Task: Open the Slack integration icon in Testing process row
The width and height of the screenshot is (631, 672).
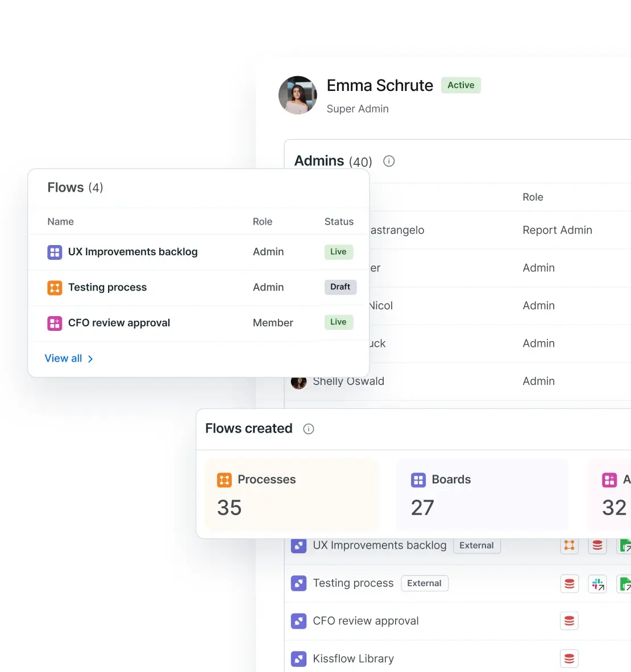Action: (597, 583)
